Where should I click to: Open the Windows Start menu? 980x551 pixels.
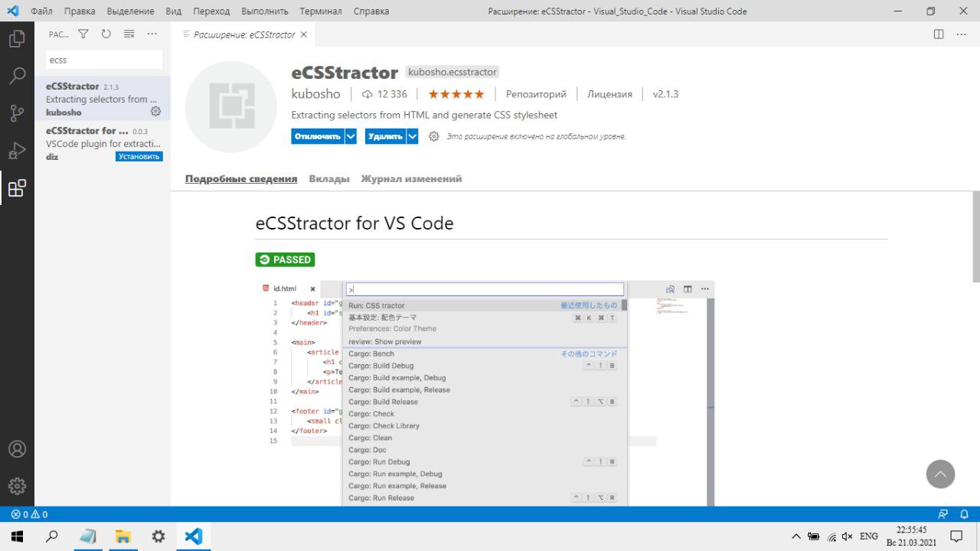pyautogui.click(x=17, y=536)
